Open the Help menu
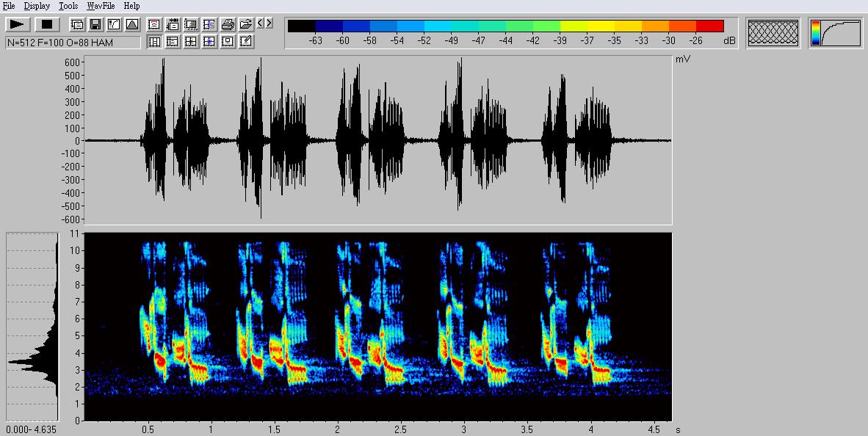The image size is (868, 436). tap(131, 6)
